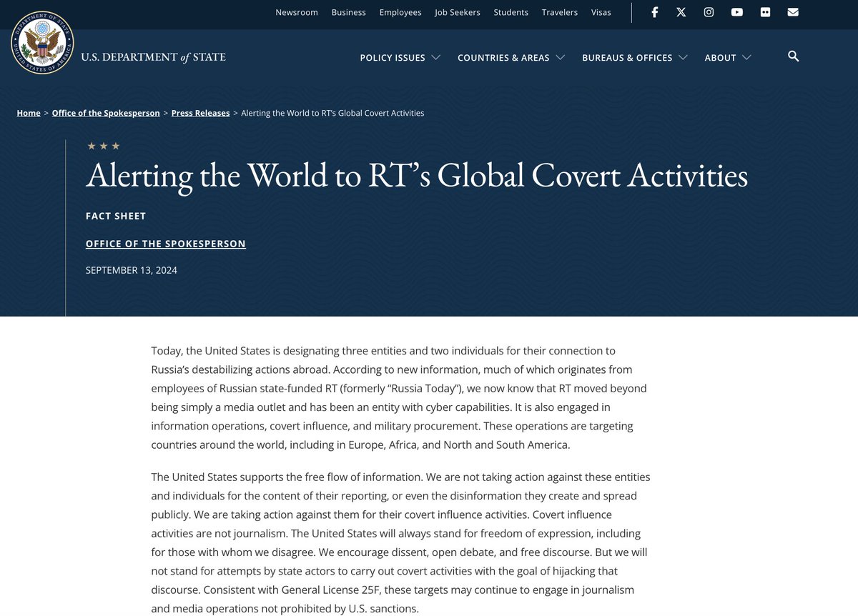
Task: Go to the Business link
Action: tap(349, 12)
